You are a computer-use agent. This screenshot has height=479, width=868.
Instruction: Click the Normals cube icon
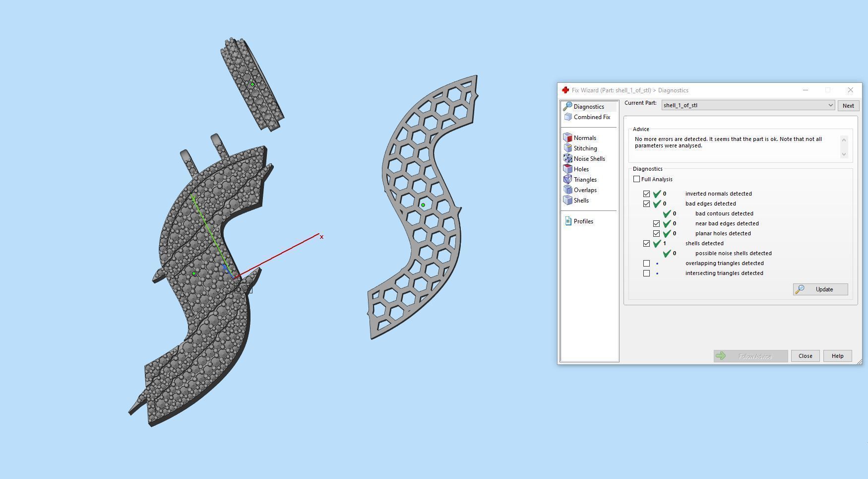click(x=568, y=138)
